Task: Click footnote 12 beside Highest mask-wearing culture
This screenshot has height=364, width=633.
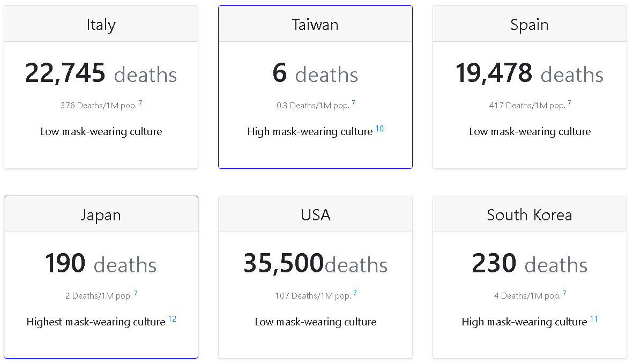Action: coord(172,320)
